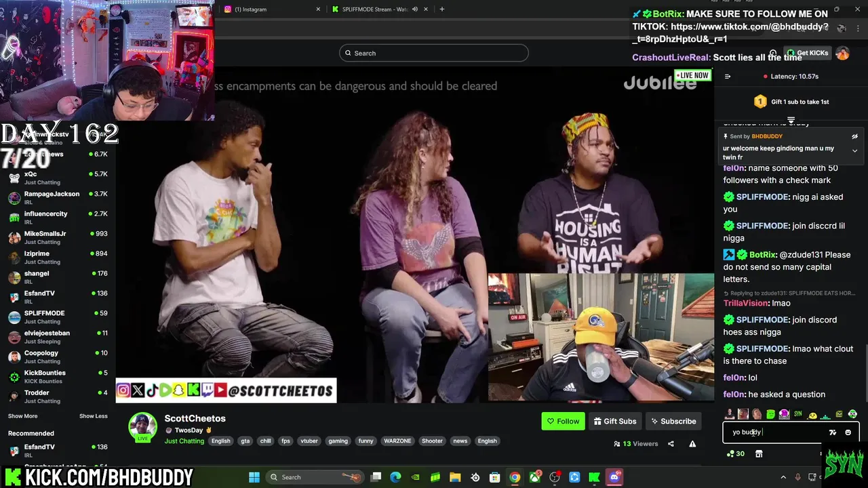Image resolution: width=868 pixels, height=488 pixels.
Task: Click the 13 Viewers count
Action: (635, 444)
